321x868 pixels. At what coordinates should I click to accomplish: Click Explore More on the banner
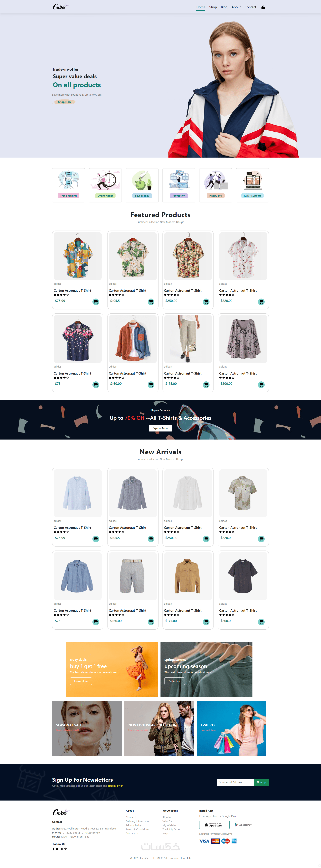(160, 428)
